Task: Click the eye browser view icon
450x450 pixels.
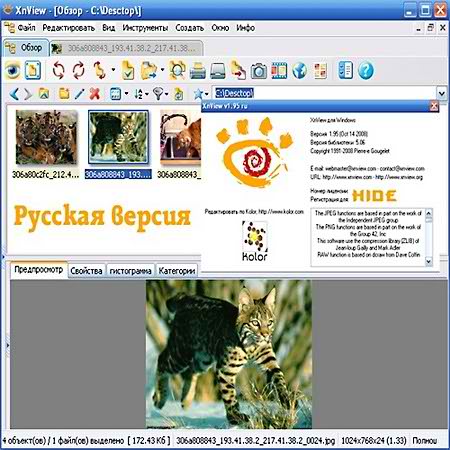Action: pos(12,70)
